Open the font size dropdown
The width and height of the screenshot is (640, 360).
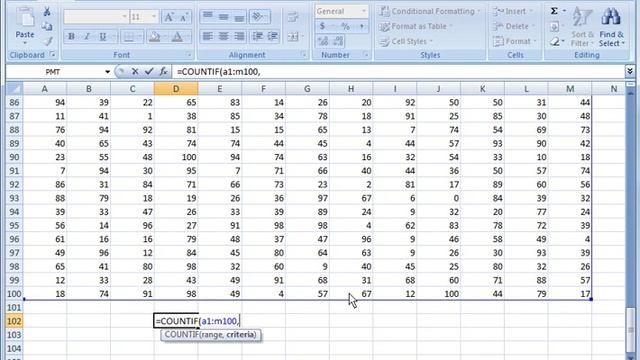pyautogui.click(x=153, y=17)
